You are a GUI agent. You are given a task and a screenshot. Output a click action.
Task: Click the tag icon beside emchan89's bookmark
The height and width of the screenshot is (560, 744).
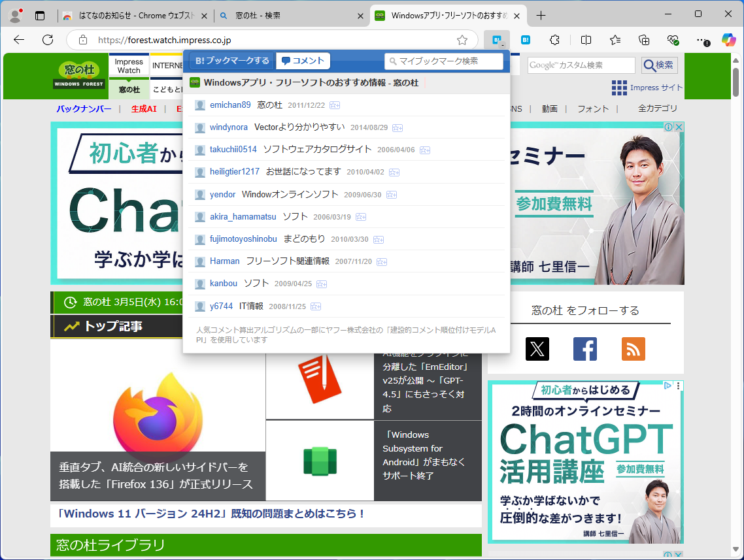pos(333,105)
